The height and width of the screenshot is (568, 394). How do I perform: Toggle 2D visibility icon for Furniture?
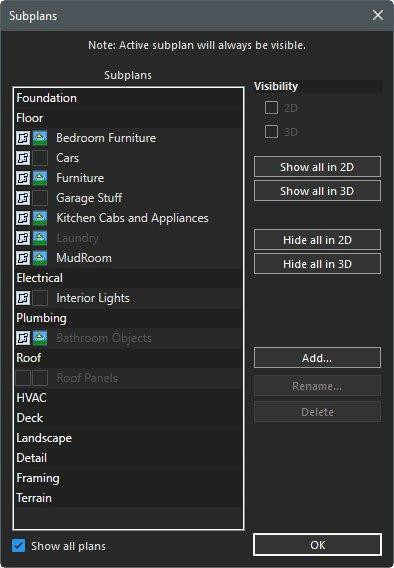pos(23,178)
